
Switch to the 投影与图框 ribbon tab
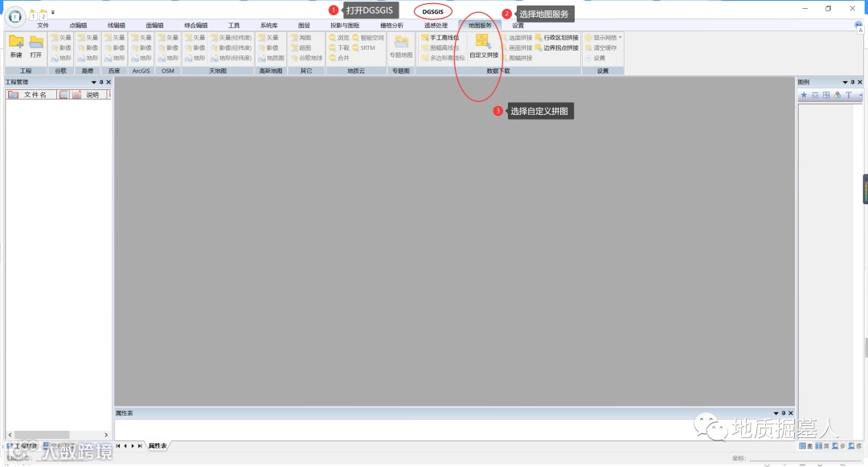click(x=345, y=26)
